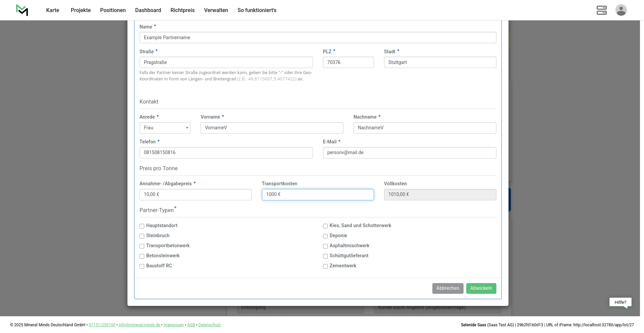Viewport: 644px width, 333px height.
Task: Check the Deponie partner type
Action: [325, 236]
